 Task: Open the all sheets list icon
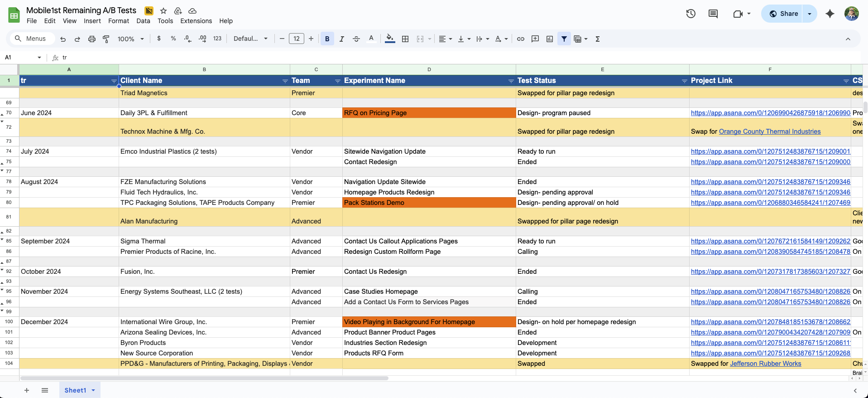point(45,390)
